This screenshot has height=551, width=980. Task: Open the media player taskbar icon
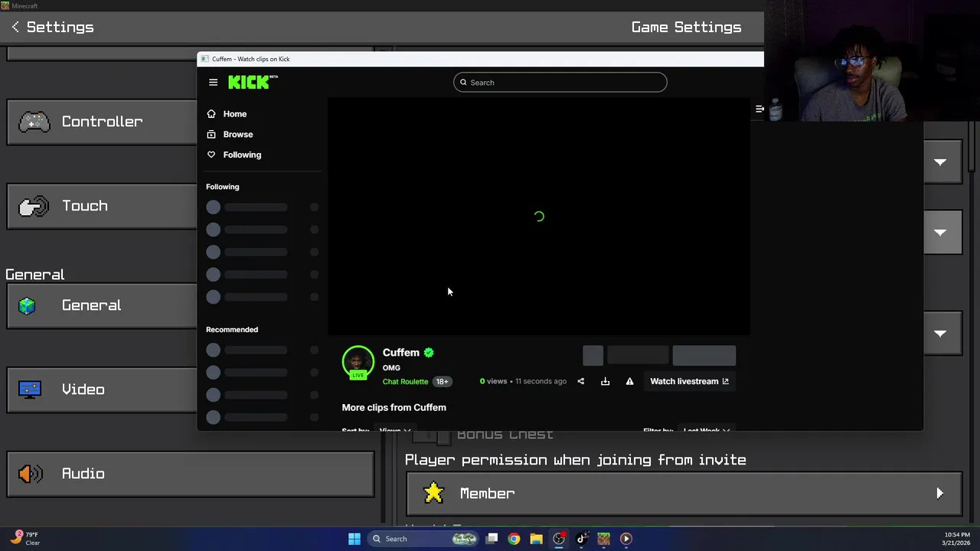pos(626,539)
